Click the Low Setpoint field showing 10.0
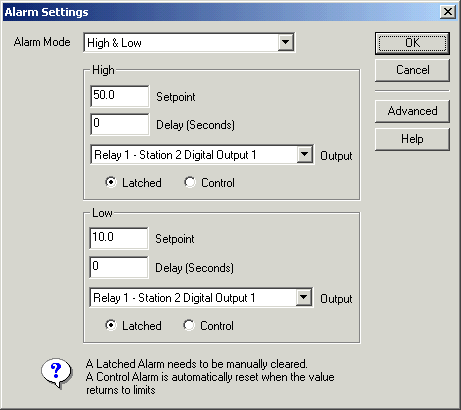The height and width of the screenshot is (410, 461). click(119, 238)
